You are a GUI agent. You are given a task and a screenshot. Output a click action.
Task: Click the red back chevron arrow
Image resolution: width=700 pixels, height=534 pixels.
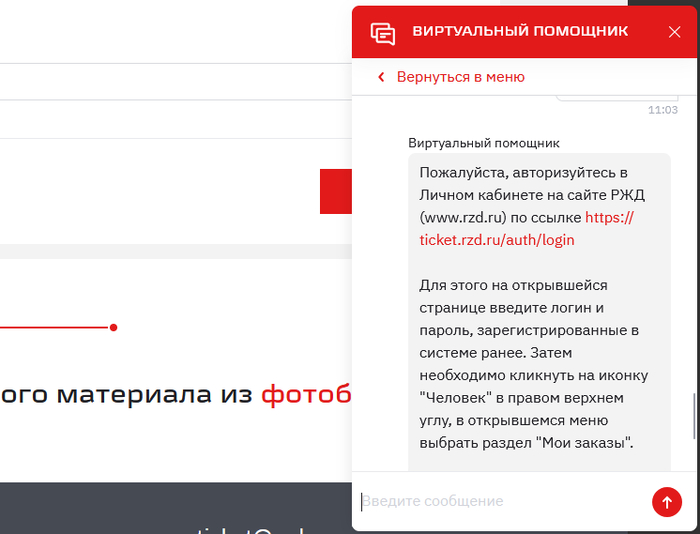point(381,77)
